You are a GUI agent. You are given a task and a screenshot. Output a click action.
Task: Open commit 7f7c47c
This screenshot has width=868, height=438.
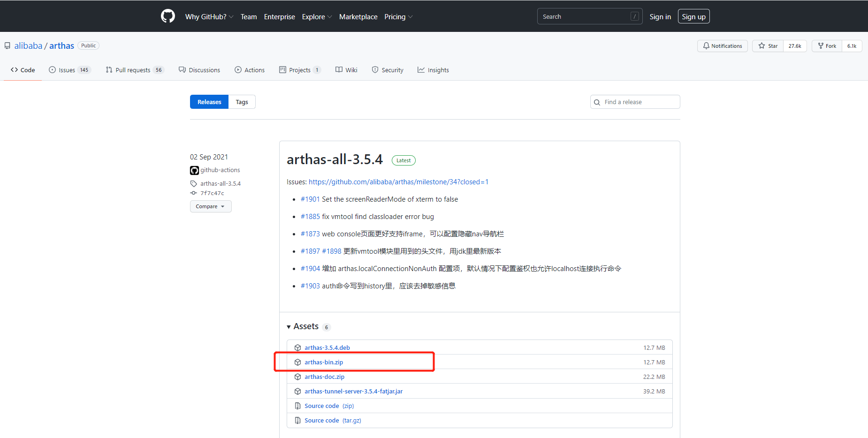[212, 193]
